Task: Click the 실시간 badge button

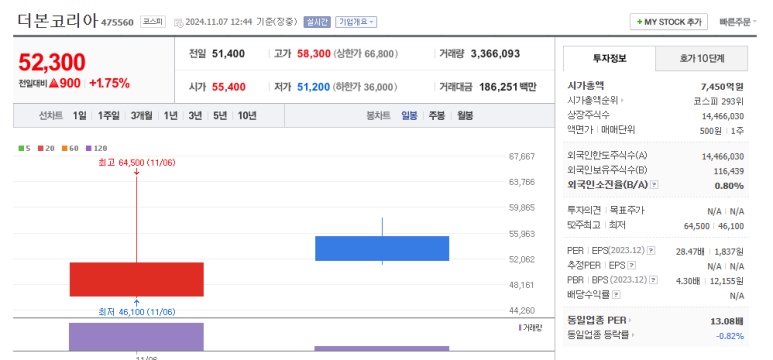Action: (316, 22)
